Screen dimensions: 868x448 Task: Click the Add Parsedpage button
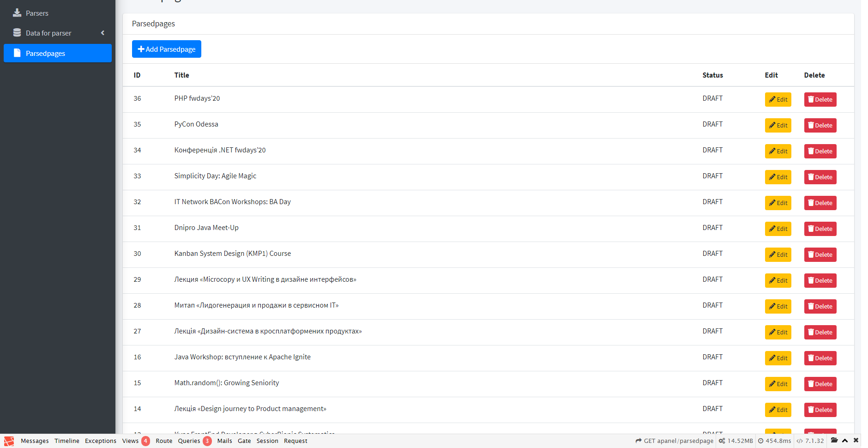click(x=167, y=49)
